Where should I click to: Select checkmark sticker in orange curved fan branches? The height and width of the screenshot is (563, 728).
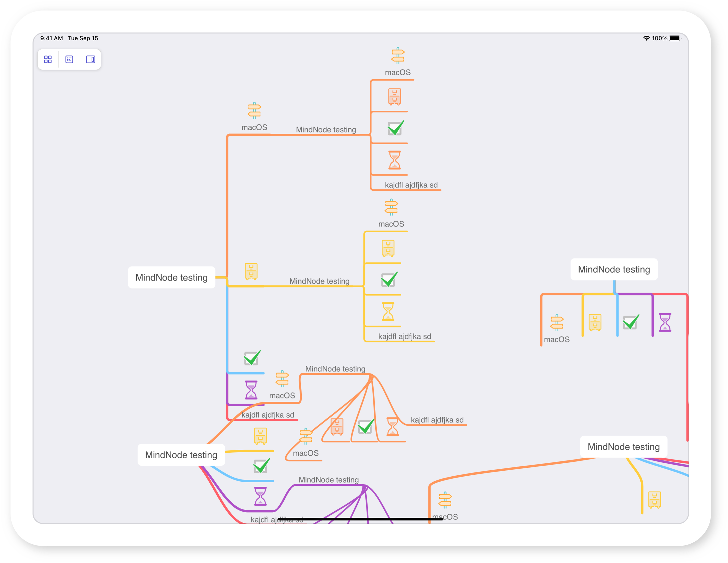pos(366,426)
